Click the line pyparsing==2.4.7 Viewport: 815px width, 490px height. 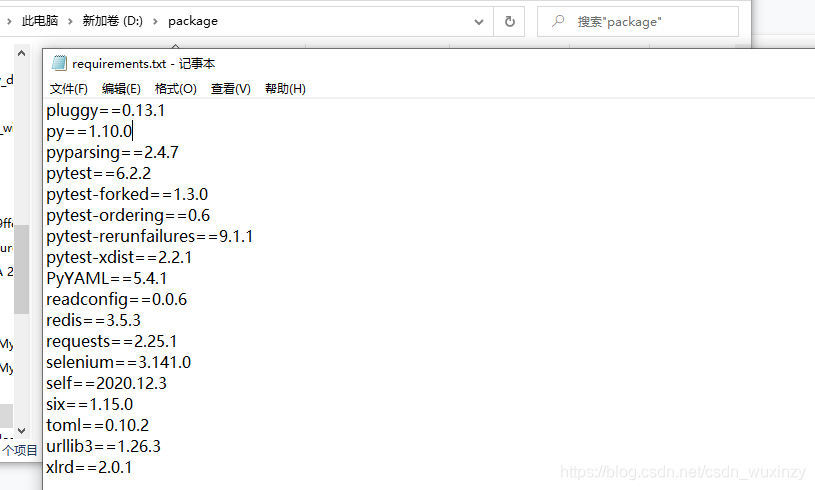point(112,152)
